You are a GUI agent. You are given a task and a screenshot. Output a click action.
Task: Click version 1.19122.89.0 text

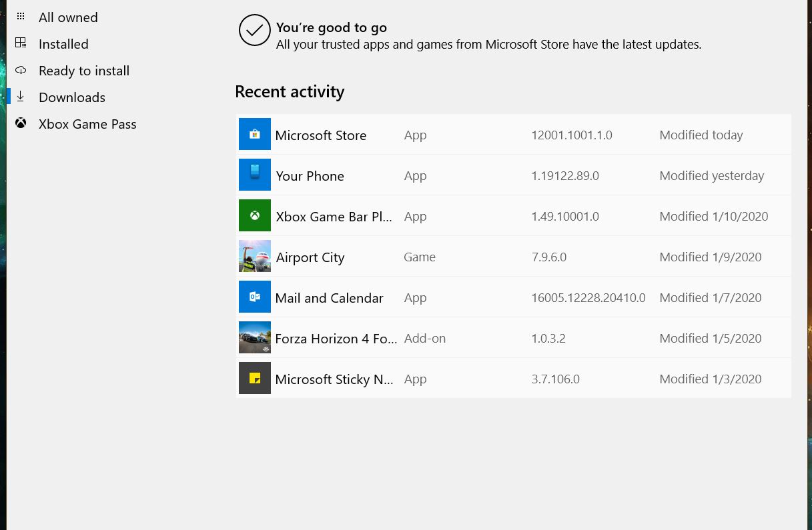pyautogui.click(x=565, y=176)
